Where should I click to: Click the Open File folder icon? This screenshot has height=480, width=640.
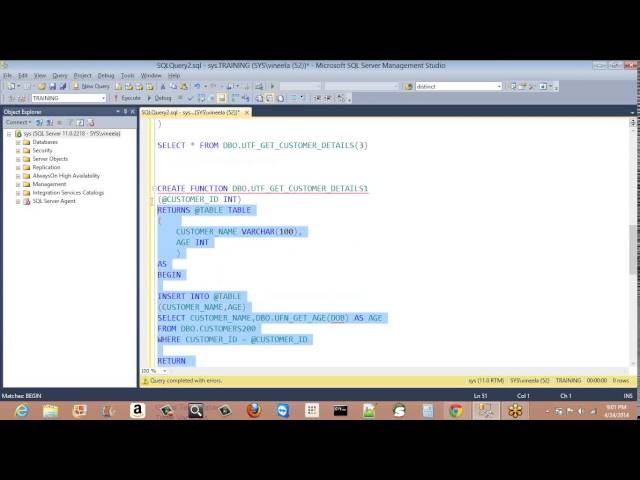point(42,87)
